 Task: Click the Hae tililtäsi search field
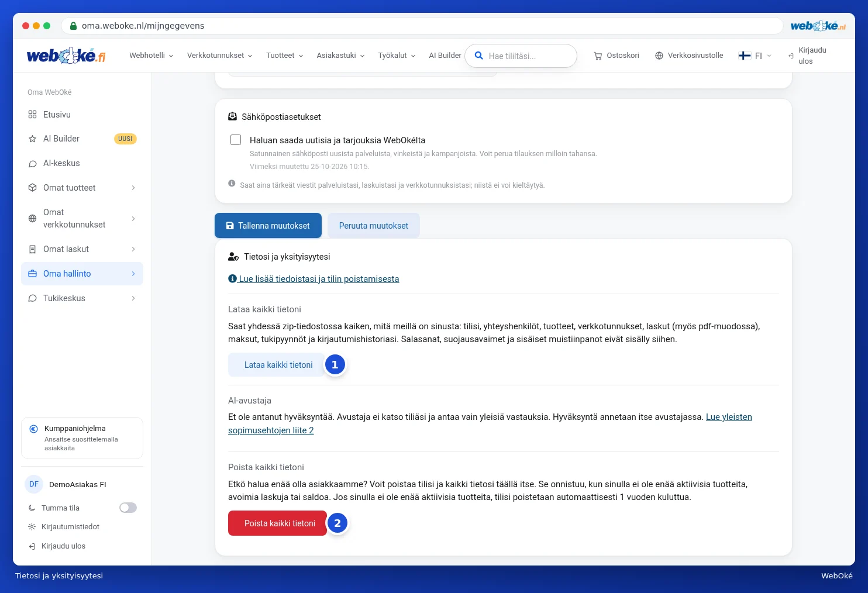(521, 56)
